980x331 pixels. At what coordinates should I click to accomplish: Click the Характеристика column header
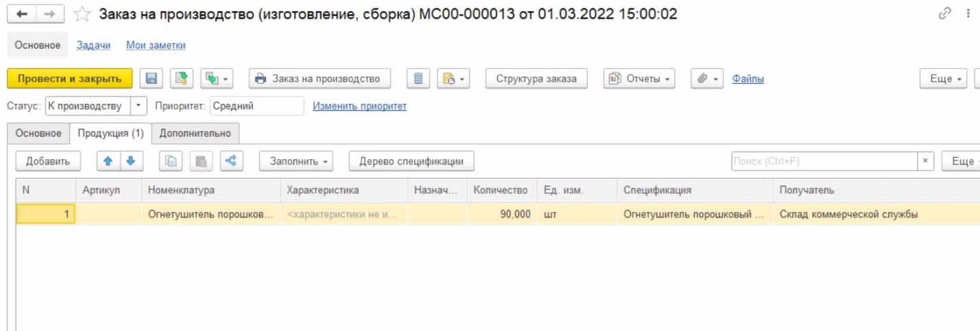[344, 190]
